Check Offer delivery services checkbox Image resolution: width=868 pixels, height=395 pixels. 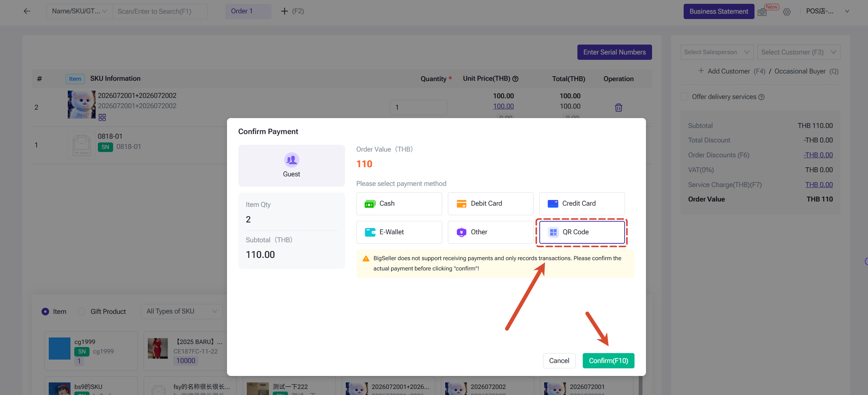tap(684, 97)
